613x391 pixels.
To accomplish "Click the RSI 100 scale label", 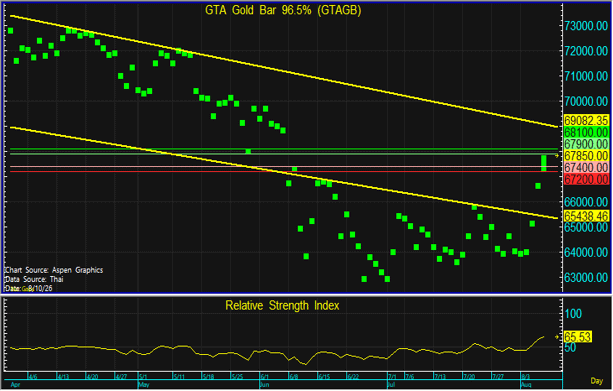I will pos(573,314).
